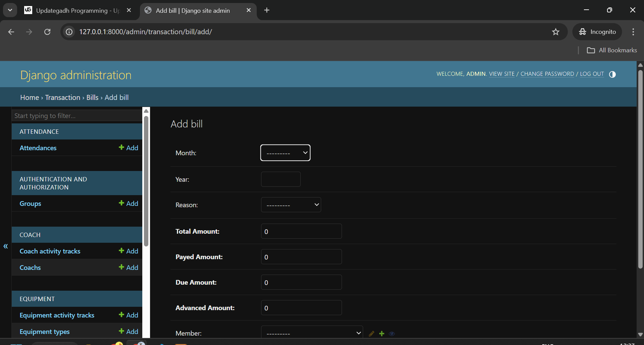The width and height of the screenshot is (644, 345).
Task: Click the LOG OUT link
Action: click(592, 73)
